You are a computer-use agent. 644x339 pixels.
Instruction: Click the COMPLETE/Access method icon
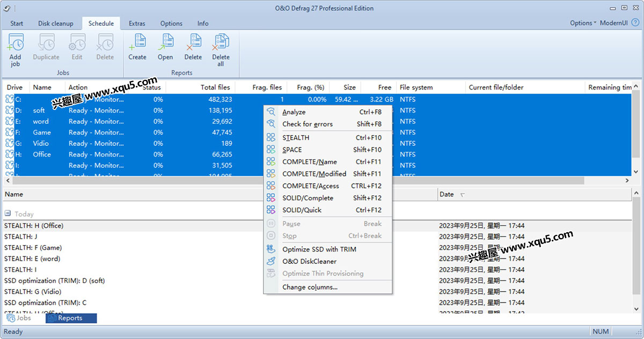(271, 186)
